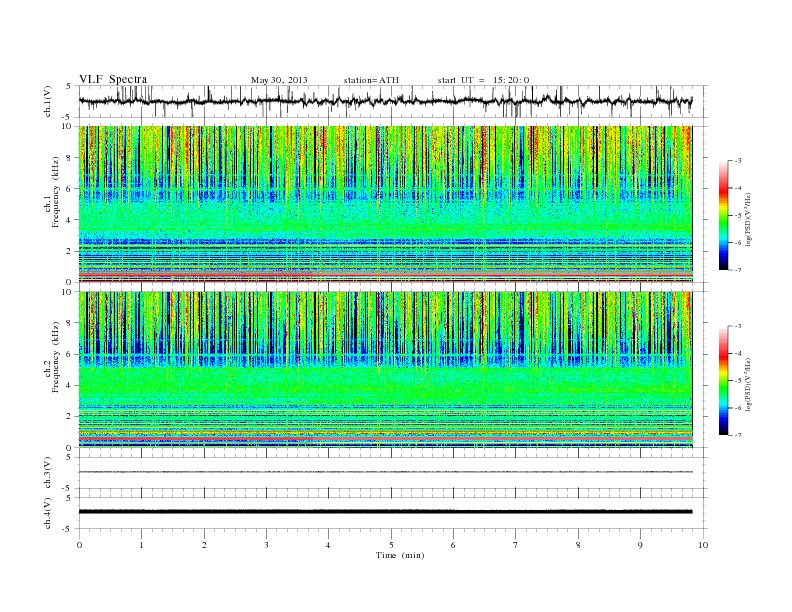Click the ch.2 spectrogram '4' kHz tick label
The height and width of the screenshot is (612, 792).
[x=68, y=386]
